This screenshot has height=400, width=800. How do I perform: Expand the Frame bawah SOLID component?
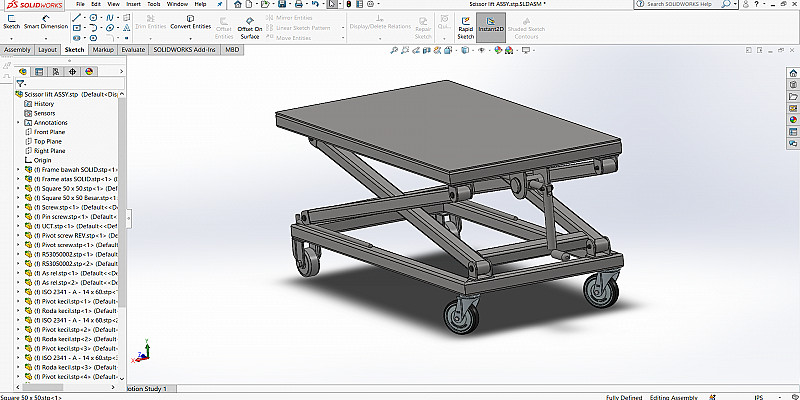coord(16,169)
